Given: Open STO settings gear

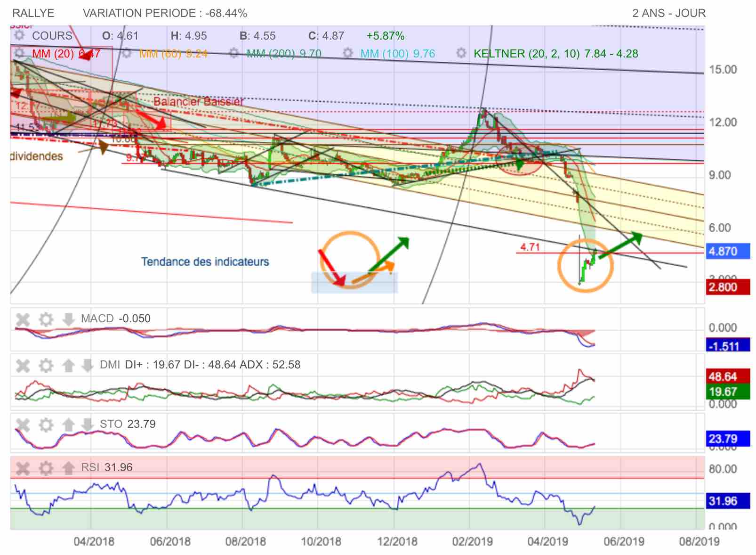Looking at the screenshot, I should point(46,425).
